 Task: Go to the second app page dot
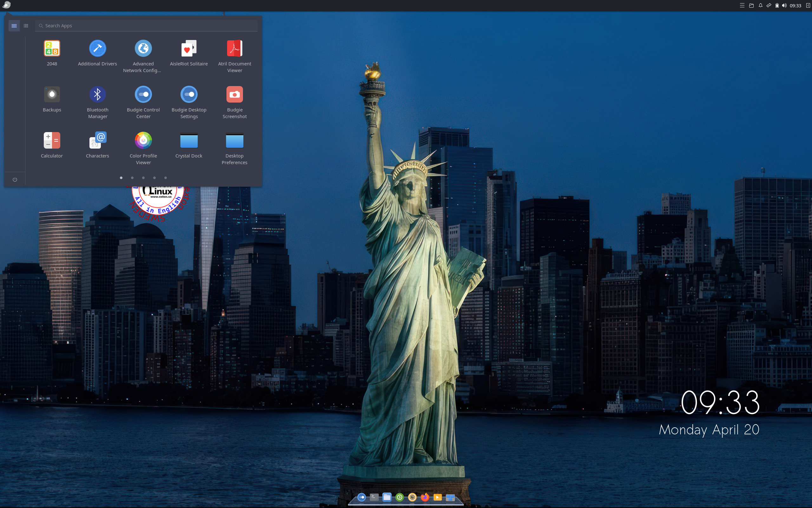132,178
